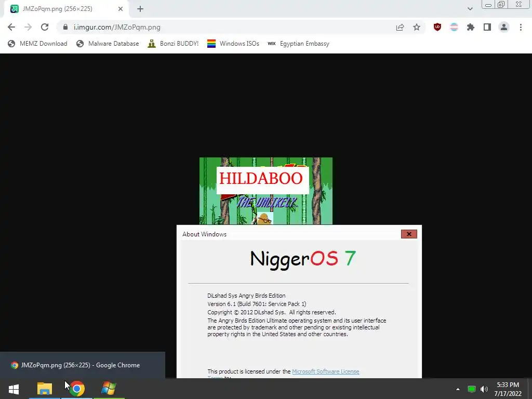The image size is (532, 399).
Task: Open the clock showing 5:33 PM
Action: point(508,389)
